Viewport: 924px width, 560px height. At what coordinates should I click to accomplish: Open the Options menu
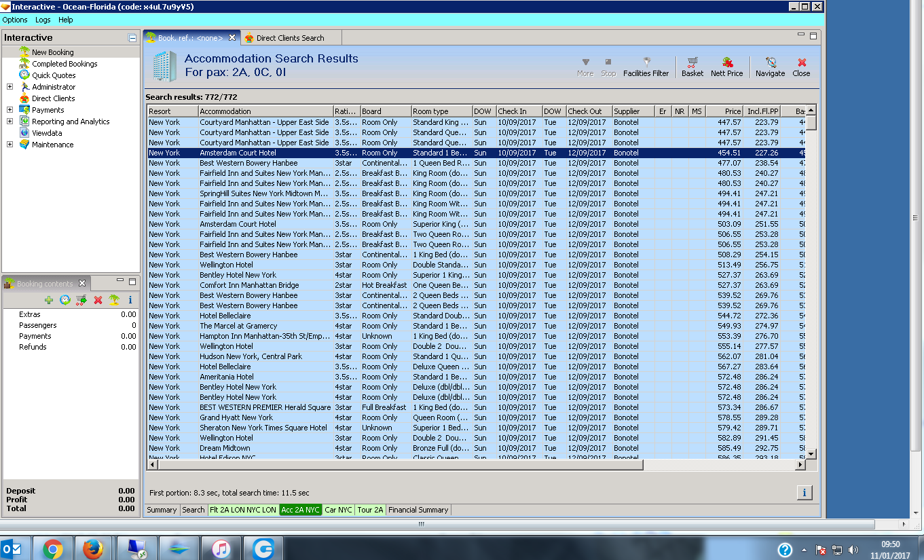pos(15,20)
